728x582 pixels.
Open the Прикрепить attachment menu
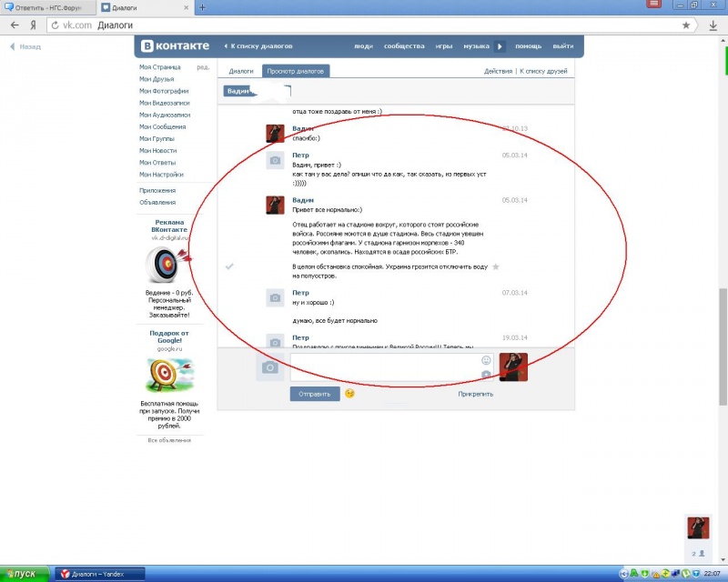click(475, 394)
